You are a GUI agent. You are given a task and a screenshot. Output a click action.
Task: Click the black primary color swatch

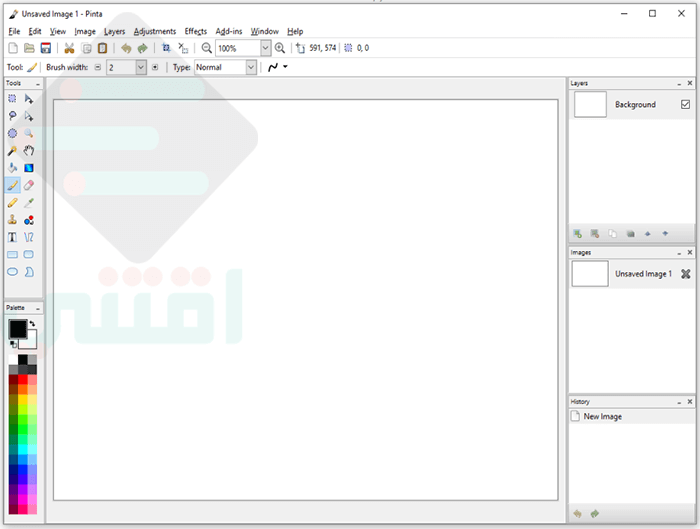pyautogui.click(x=18, y=329)
